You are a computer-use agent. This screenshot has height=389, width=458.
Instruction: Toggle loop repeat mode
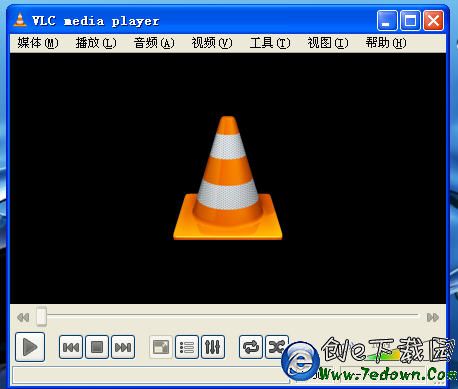tap(251, 347)
